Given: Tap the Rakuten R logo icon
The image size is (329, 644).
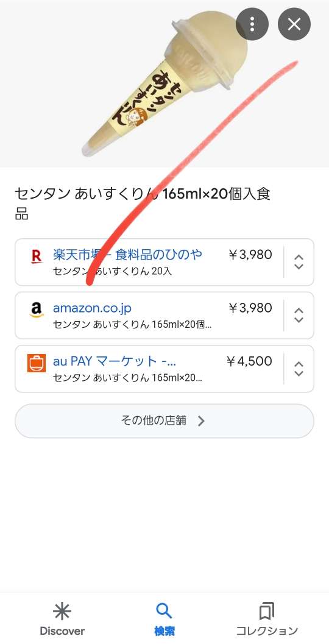Looking at the screenshot, I should pyautogui.click(x=37, y=257).
